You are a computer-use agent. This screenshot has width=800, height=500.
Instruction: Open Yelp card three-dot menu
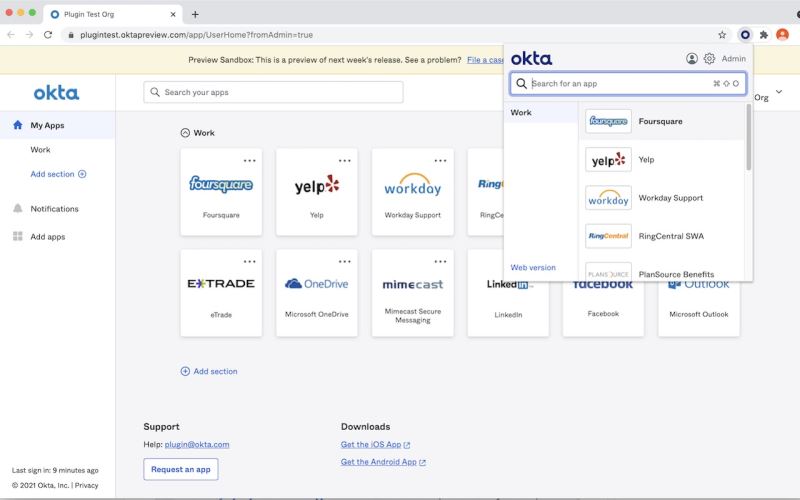(345, 161)
